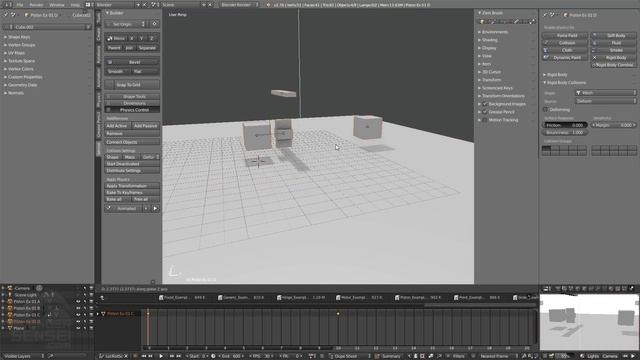Open the collision Shape Mesh dropdown
This screenshot has width=640, height=360.
point(606,93)
